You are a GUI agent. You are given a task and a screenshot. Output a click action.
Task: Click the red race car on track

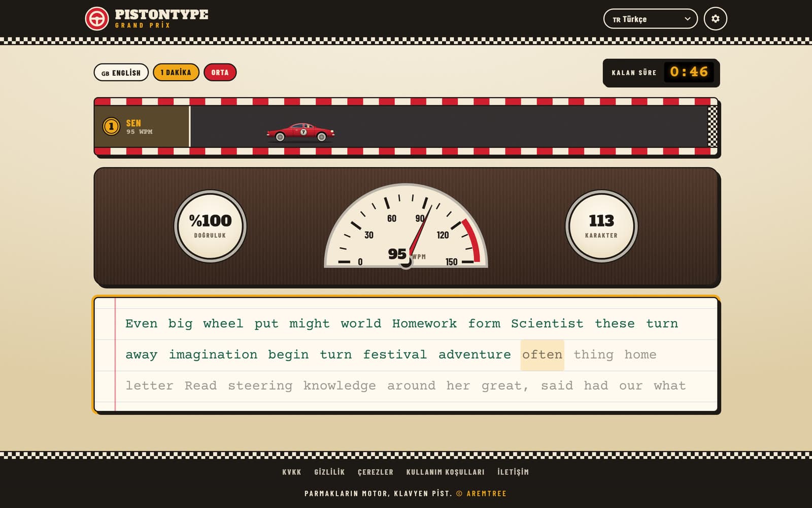click(x=300, y=132)
